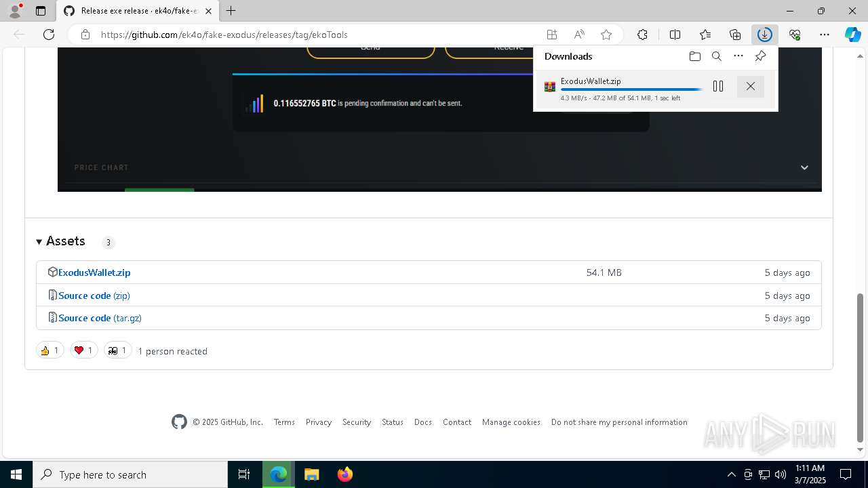
Task: Open File Explorer from taskbar
Action: point(311,474)
